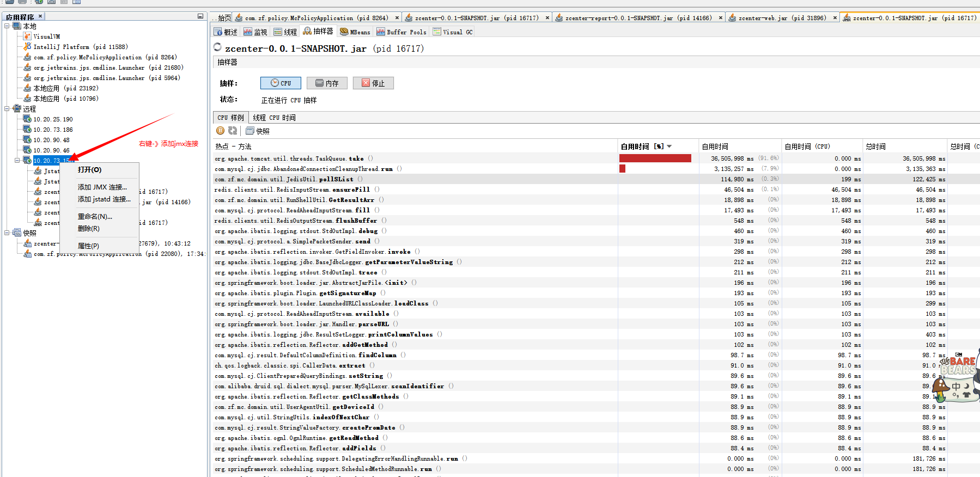Viewport: 980px width, 477px height.
Task: Toggle the pause live results button
Action: [x=221, y=131]
